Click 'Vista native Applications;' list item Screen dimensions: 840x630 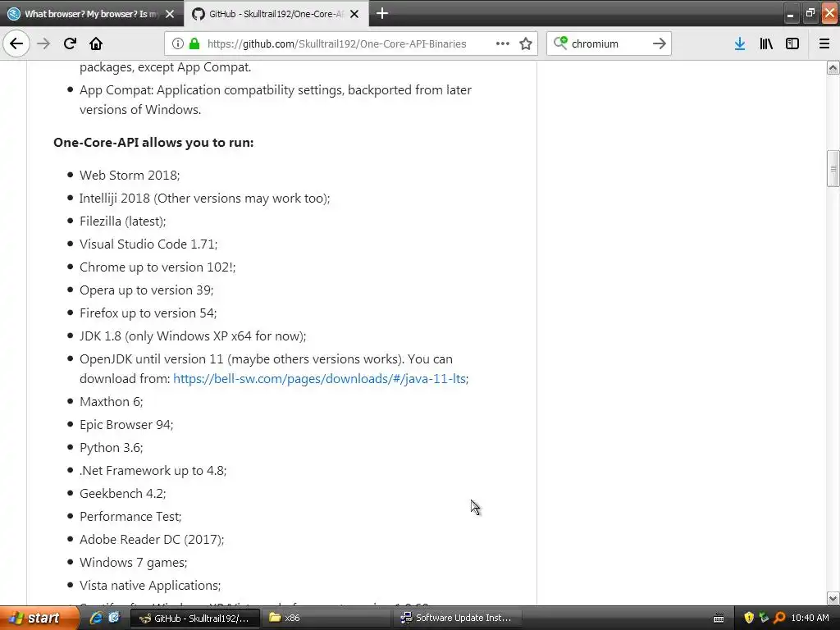pyautogui.click(x=150, y=586)
